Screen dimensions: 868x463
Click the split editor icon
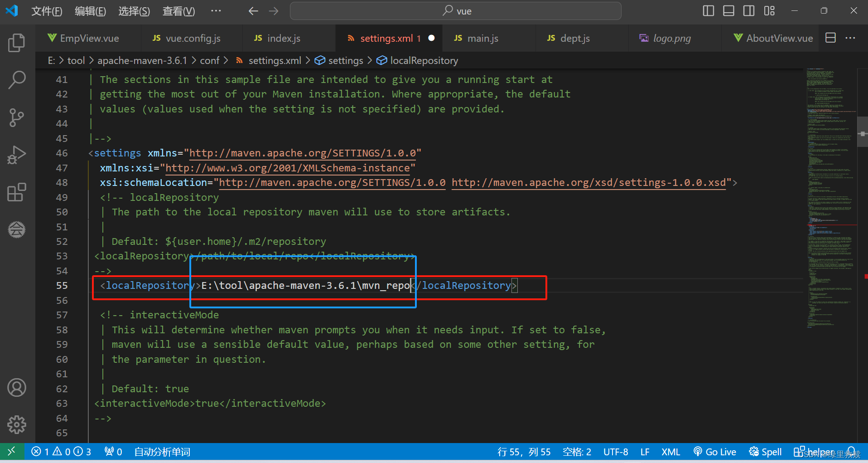(830, 38)
